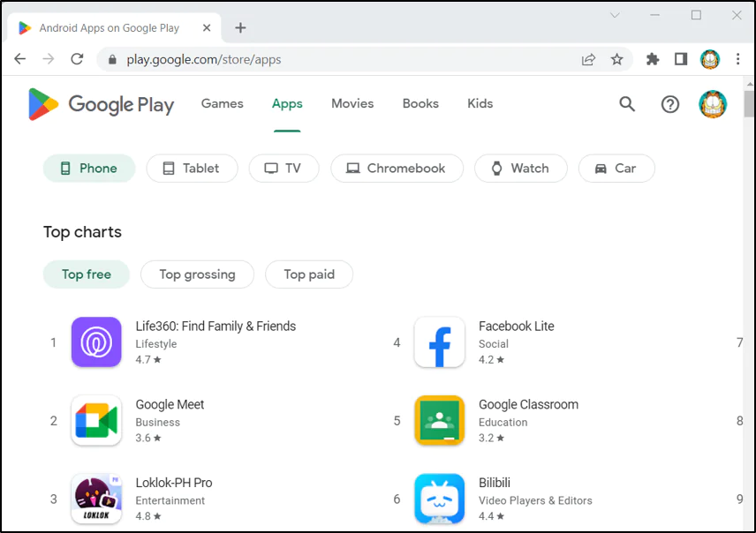Click the Books navigation link
The image size is (756, 533).
click(x=420, y=103)
